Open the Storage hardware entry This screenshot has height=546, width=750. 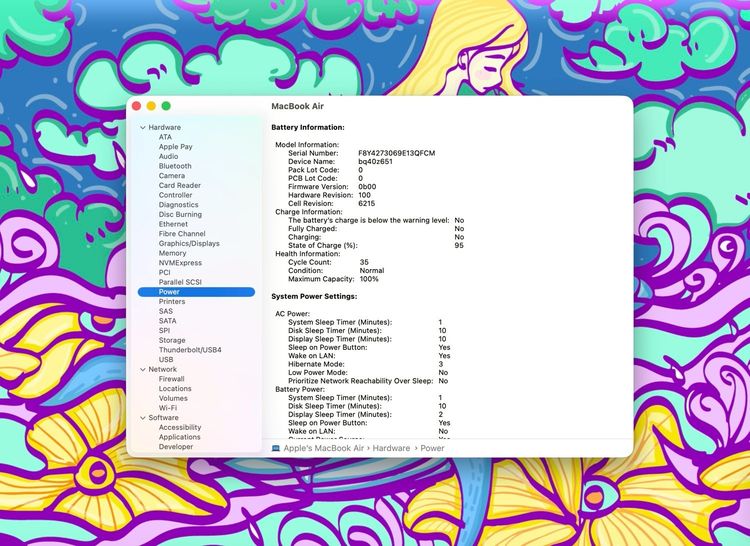pos(172,340)
